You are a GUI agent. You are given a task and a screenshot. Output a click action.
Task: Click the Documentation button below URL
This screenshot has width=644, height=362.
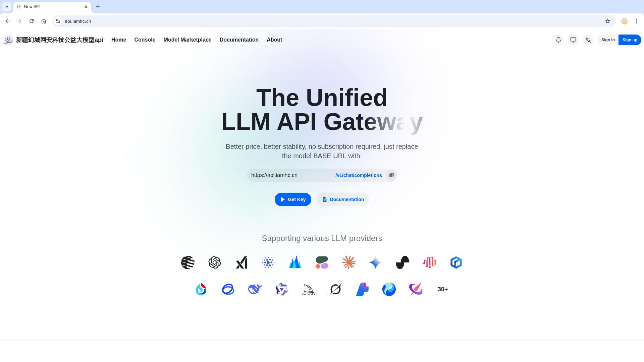343,199
